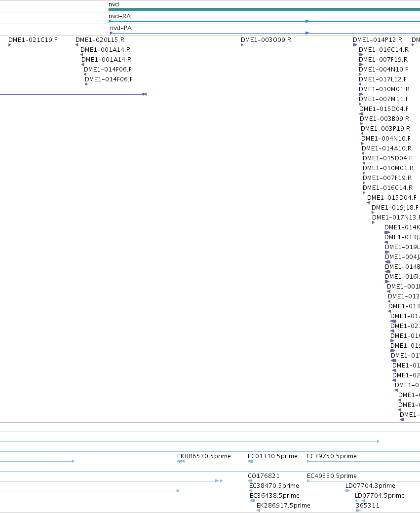420x513 pixels.
Task: Click the arrow glyph under DME1-021C19.F
Action: pos(9,45)
